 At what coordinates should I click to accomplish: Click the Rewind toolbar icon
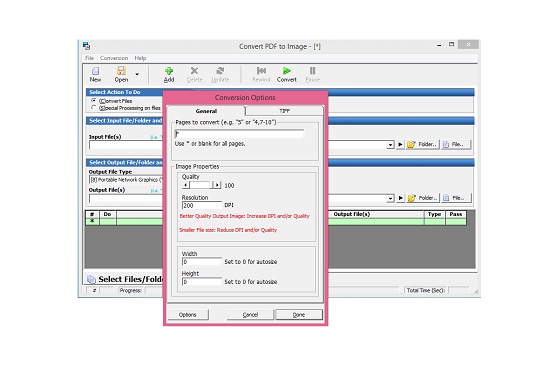tap(261, 71)
